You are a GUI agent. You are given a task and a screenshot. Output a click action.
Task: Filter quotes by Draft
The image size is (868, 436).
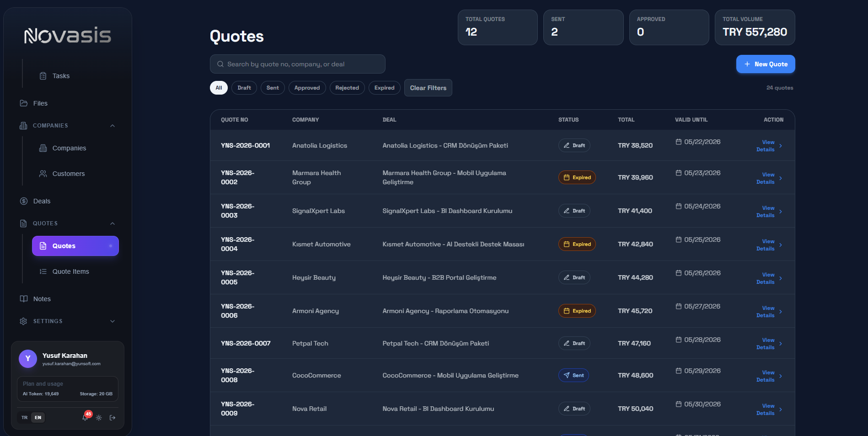(x=244, y=88)
